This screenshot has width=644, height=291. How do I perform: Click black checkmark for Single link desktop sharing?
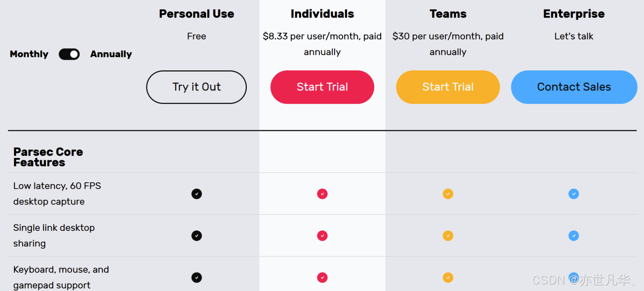coord(197,236)
